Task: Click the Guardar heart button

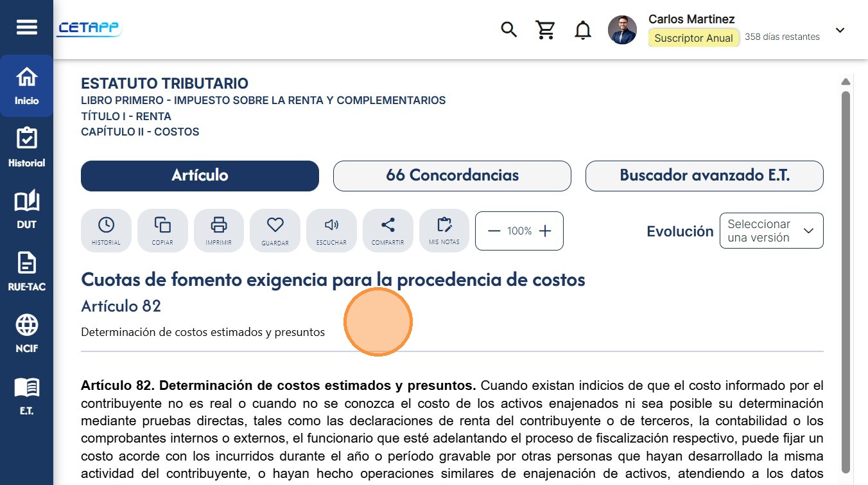Action: pyautogui.click(x=275, y=231)
